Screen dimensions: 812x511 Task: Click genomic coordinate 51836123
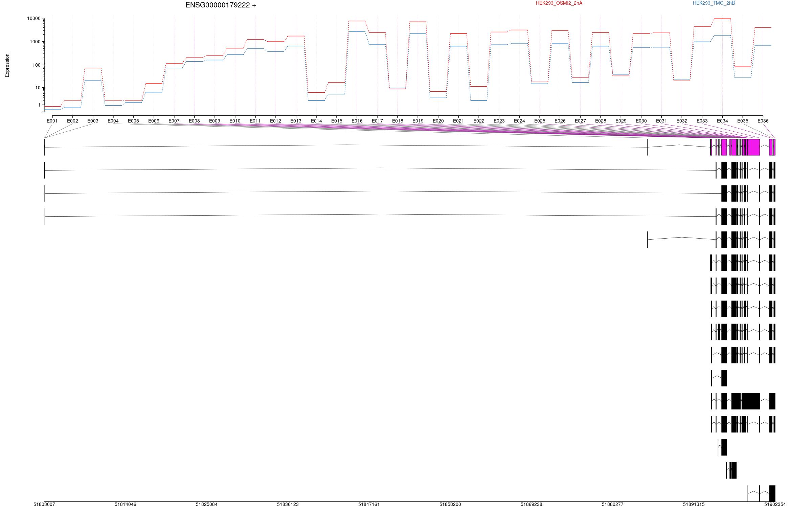[x=288, y=504]
